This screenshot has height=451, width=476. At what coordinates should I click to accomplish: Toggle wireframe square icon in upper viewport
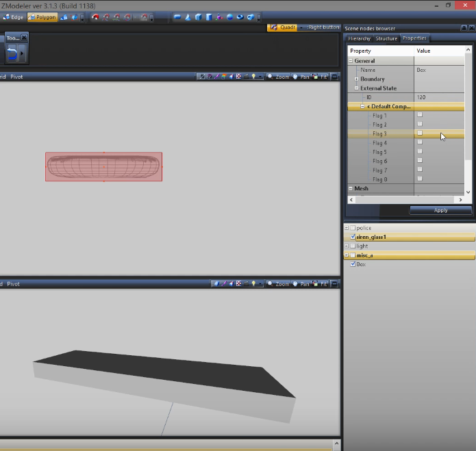[x=202, y=77]
